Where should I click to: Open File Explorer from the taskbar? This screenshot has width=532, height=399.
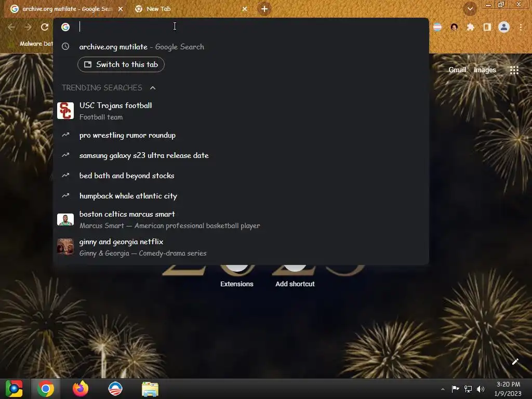point(150,389)
